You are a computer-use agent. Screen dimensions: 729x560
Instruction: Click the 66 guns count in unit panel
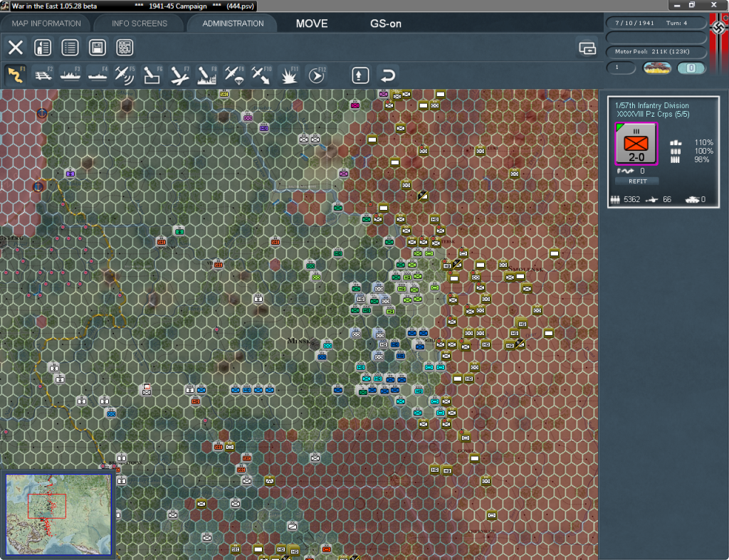[x=667, y=199]
